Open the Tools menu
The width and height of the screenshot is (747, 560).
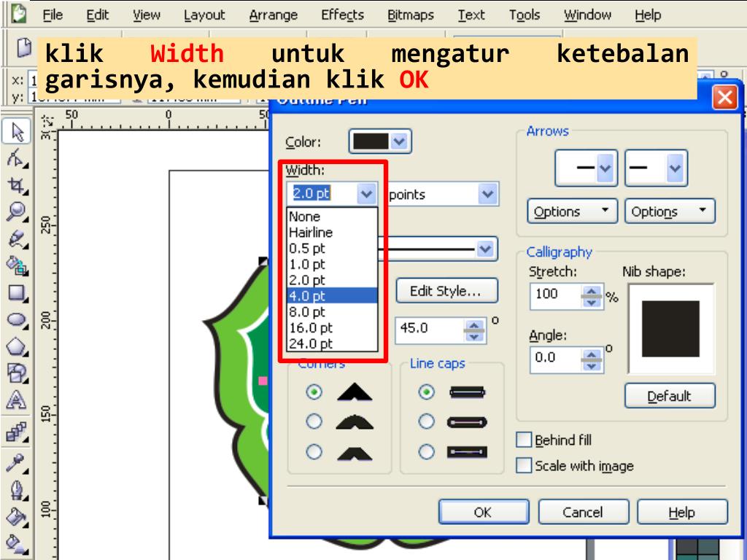click(525, 15)
